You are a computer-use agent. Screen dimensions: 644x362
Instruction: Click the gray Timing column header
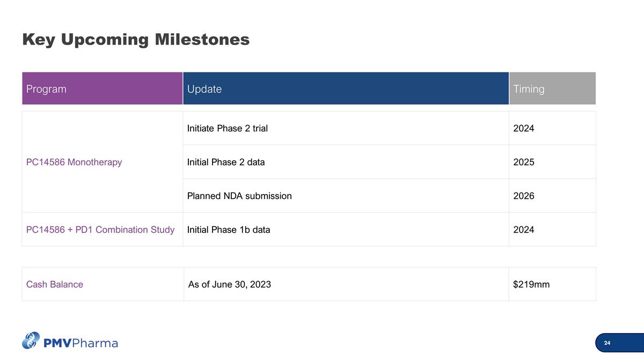coord(552,88)
